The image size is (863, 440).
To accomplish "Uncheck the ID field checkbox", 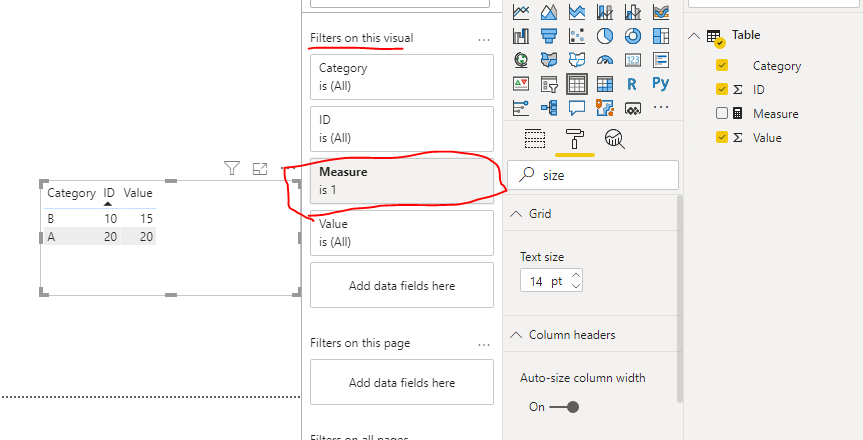I will pos(722,89).
